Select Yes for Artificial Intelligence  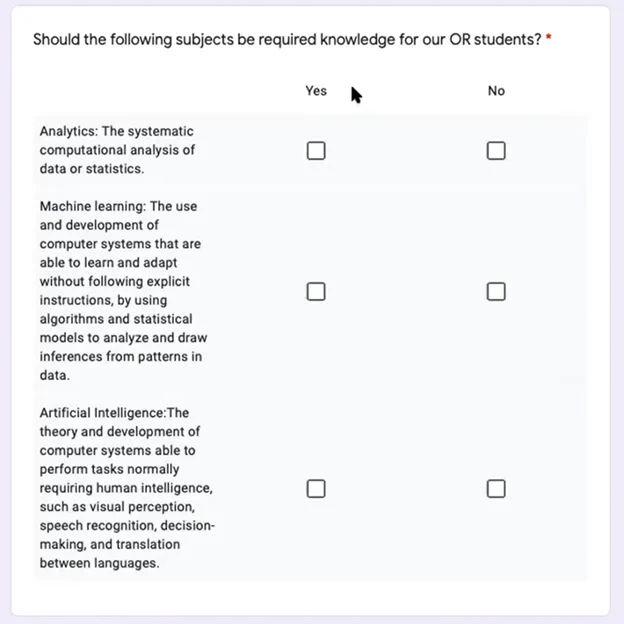[316, 489]
